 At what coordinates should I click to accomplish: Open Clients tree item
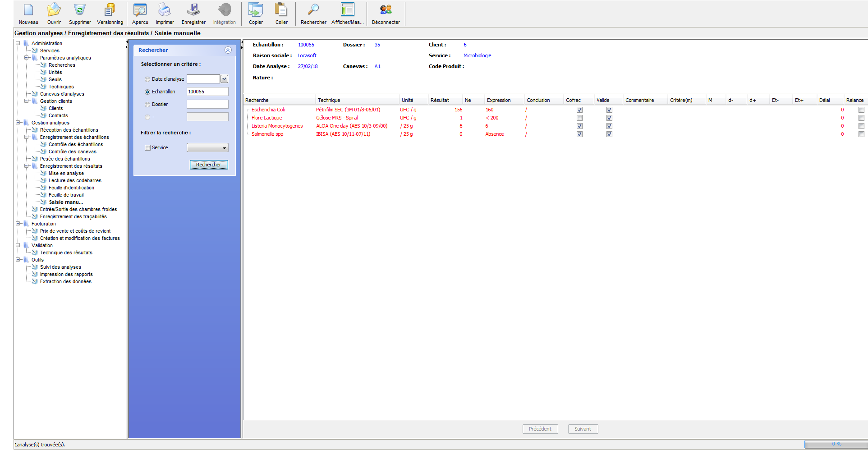(56, 108)
